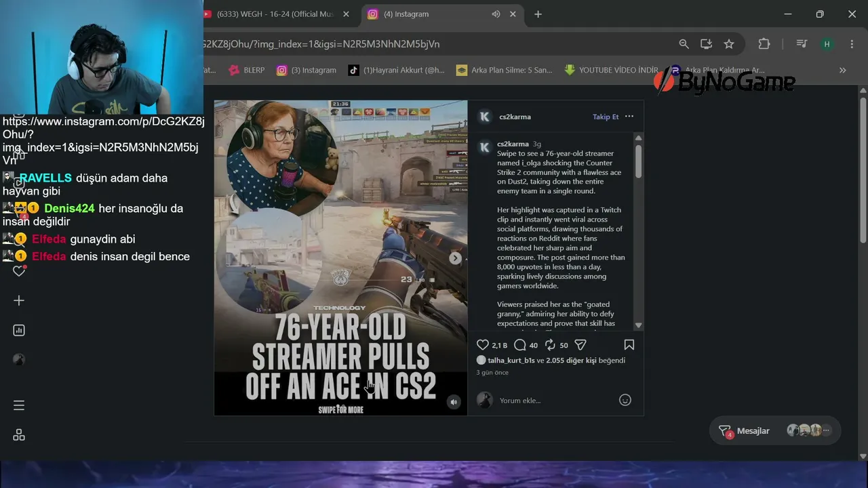The width and height of the screenshot is (868, 488).
Task: Repost the post using the repost icon
Action: pyautogui.click(x=550, y=345)
